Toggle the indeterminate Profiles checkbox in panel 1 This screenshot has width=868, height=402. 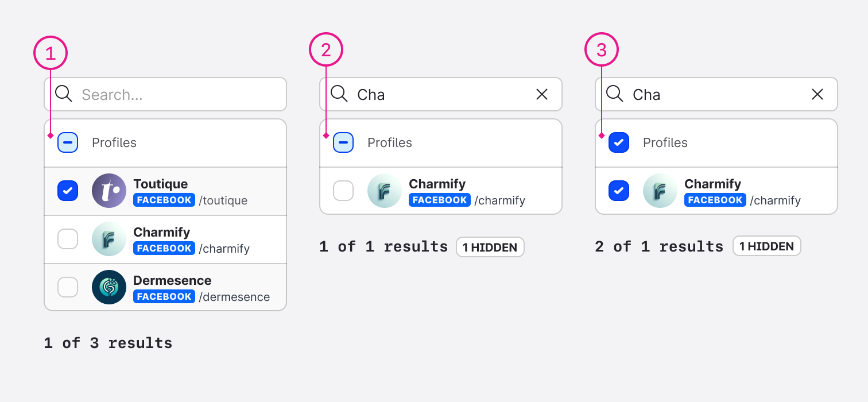click(67, 142)
